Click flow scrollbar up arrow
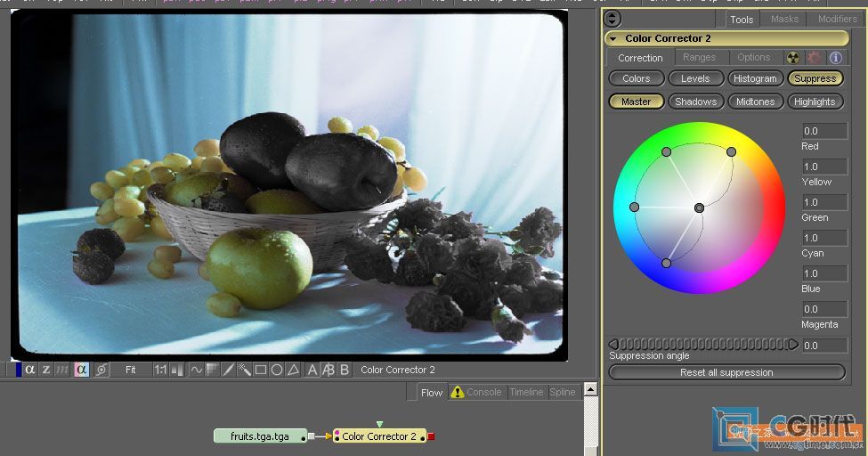 click(590, 389)
